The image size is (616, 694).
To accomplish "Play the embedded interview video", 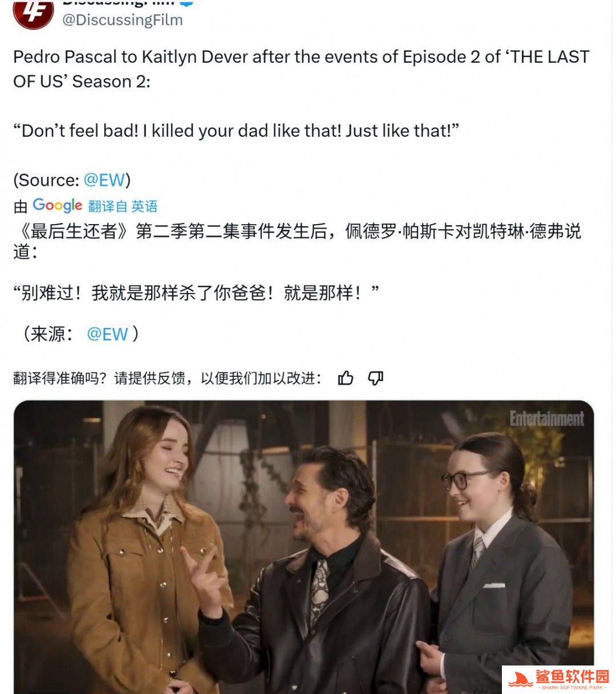I will (303, 547).
